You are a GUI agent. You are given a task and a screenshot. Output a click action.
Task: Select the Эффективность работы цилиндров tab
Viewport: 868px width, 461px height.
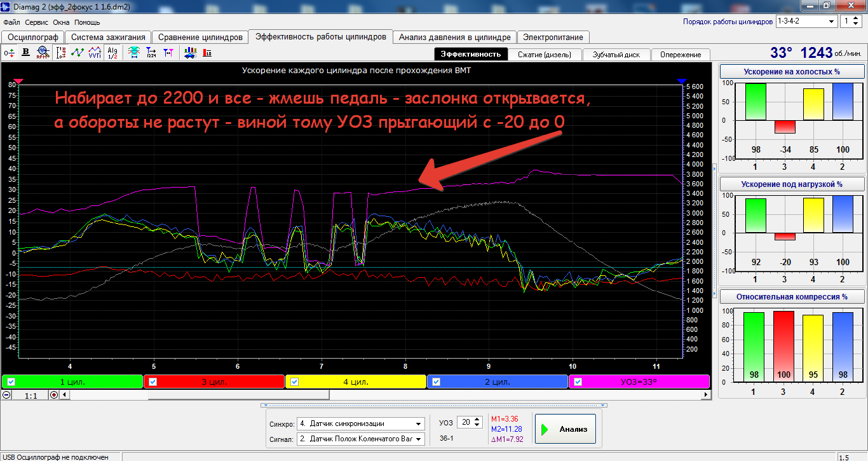click(x=320, y=36)
